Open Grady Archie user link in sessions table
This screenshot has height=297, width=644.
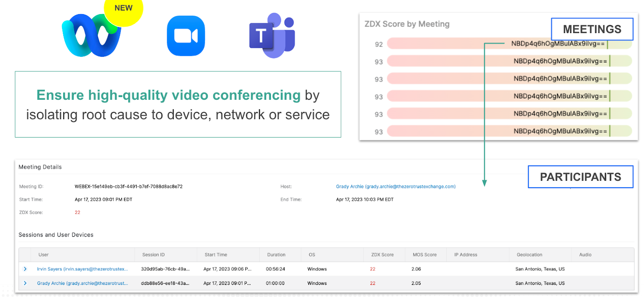pyautogui.click(x=82, y=283)
